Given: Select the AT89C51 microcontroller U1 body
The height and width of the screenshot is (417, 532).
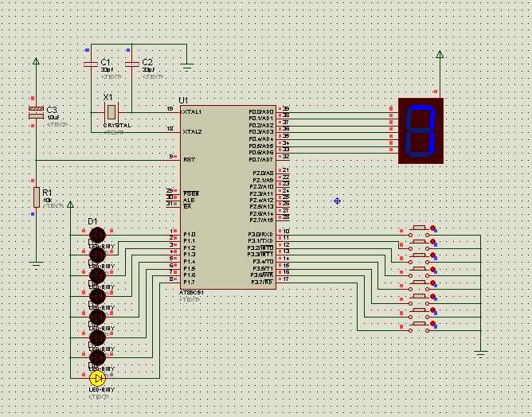Looking at the screenshot, I should click(x=228, y=197).
